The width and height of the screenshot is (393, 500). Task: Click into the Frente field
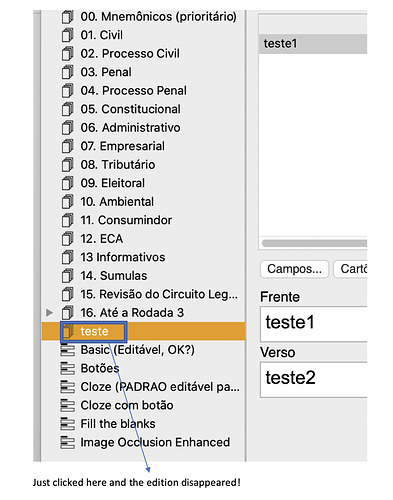coord(314,324)
